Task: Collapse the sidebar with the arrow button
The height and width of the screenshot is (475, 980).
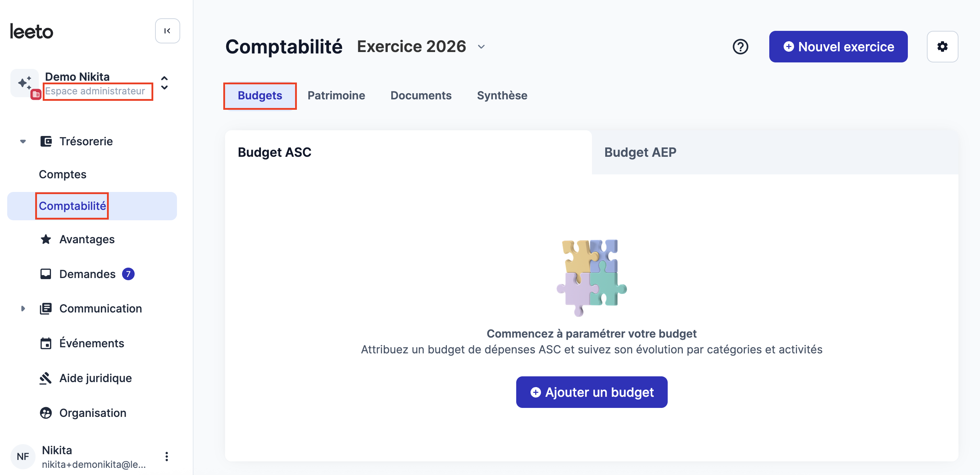Action: click(x=167, y=31)
